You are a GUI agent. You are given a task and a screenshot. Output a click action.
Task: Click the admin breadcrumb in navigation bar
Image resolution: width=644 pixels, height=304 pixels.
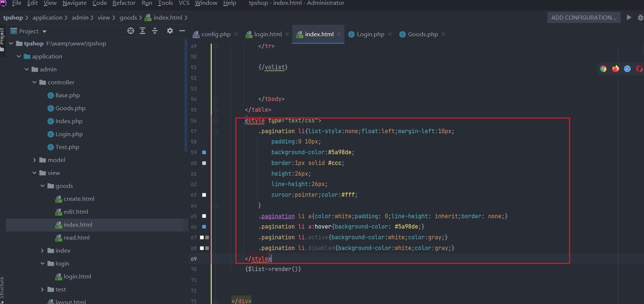pyautogui.click(x=80, y=17)
